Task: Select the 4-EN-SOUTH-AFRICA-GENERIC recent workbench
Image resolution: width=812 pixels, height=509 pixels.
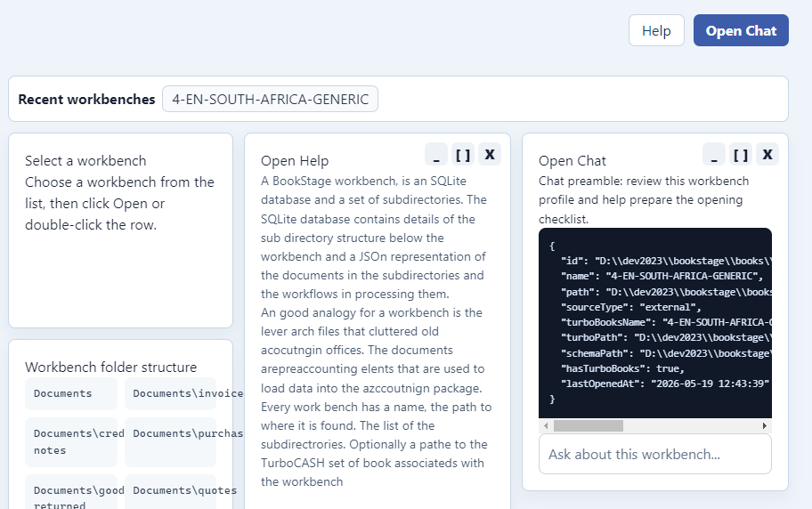Action: tap(270, 99)
